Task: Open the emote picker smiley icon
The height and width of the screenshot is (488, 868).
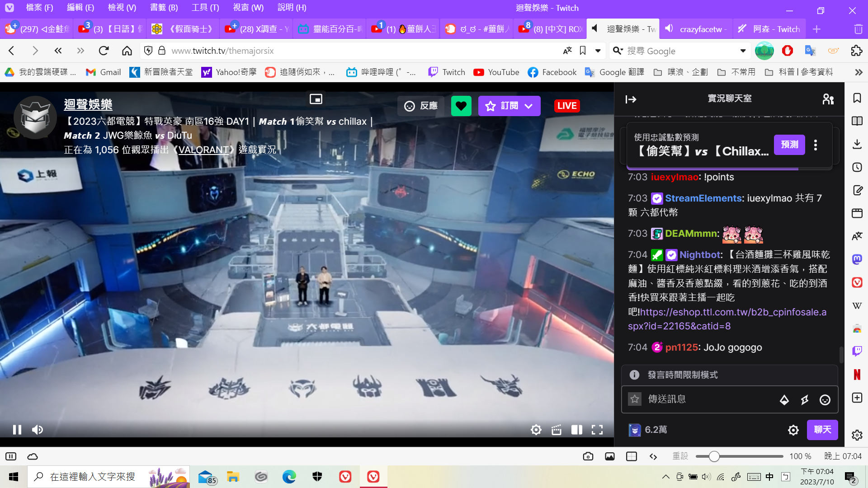Action: pyautogui.click(x=825, y=400)
